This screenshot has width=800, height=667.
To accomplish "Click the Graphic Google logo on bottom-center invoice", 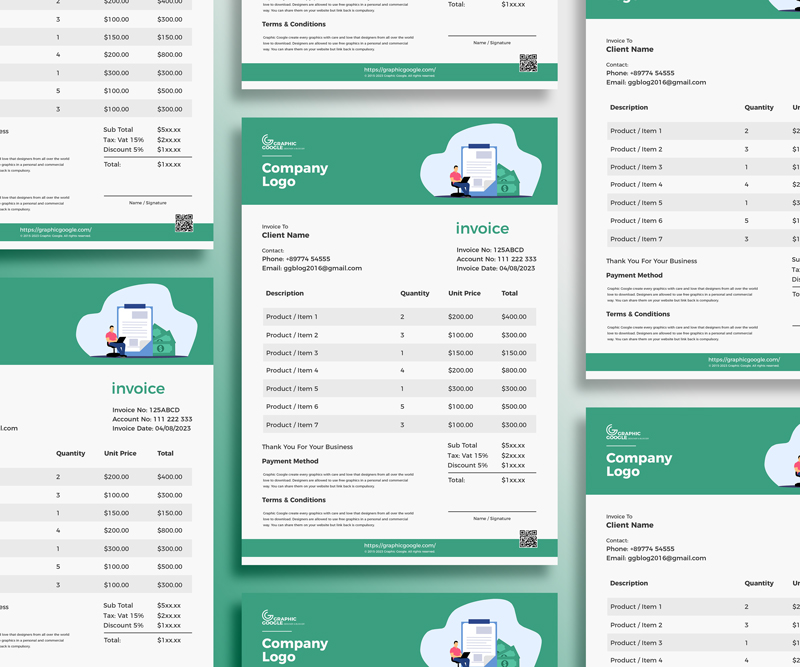I will [277, 619].
